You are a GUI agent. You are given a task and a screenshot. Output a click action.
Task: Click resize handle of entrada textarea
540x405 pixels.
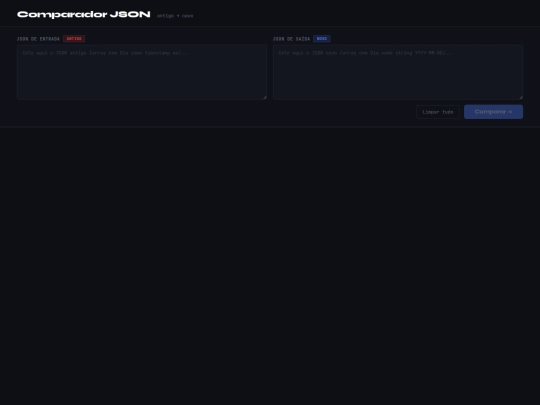click(x=264, y=97)
